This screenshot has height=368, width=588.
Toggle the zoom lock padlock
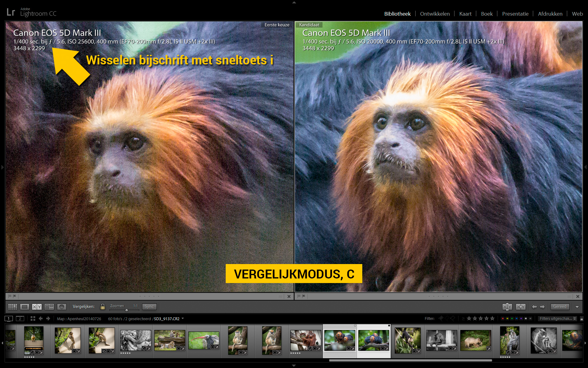click(x=103, y=307)
